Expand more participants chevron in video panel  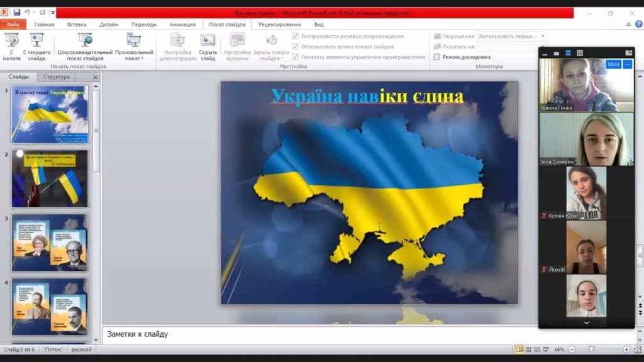[x=586, y=322]
